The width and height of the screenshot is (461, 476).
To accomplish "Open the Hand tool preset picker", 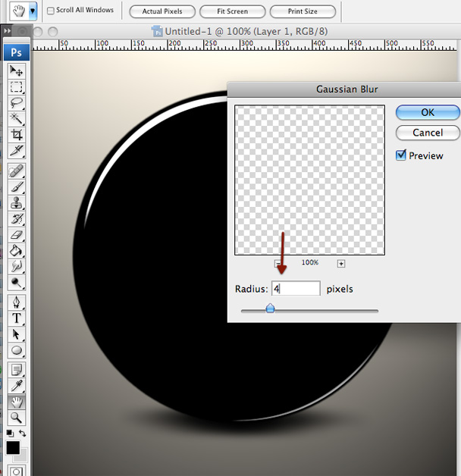I will coord(32,11).
